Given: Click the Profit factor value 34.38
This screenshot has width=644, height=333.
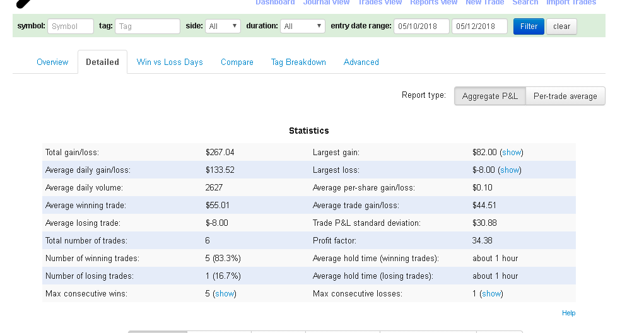Looking at the screenshot, I should [x=482, y=241].
